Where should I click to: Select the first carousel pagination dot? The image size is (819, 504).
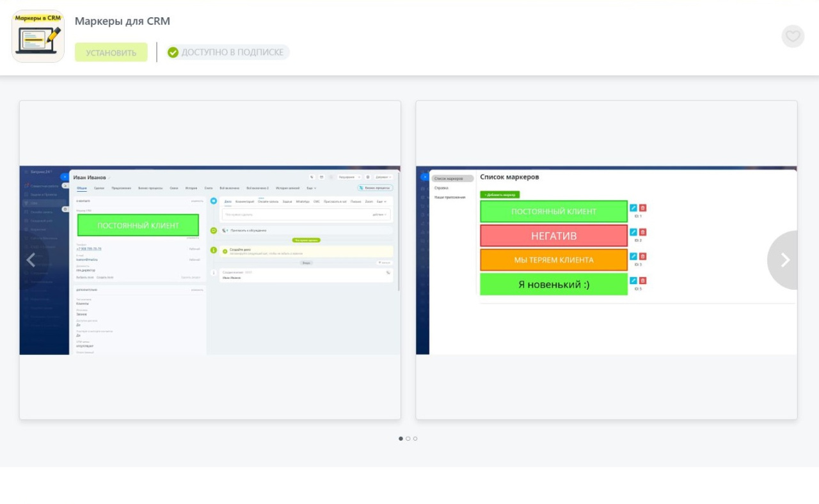coord(401,439)
